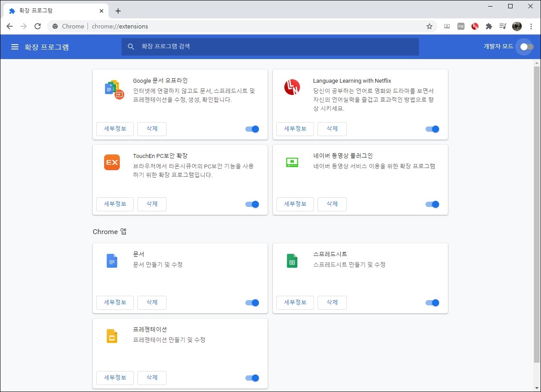Remove 스프레드시트 app with 삭제
Viewport: 541px width, 392px height.
click(332, 303)
